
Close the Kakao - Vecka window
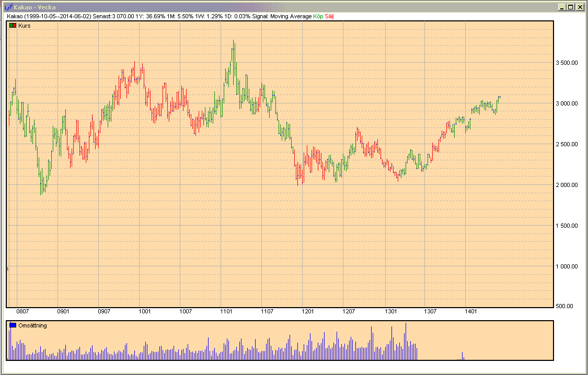(580, 7)
